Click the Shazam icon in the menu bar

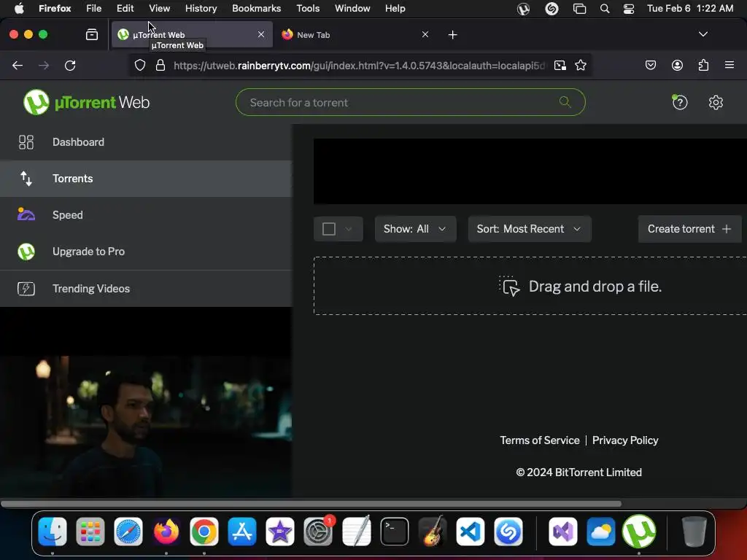pyautogui.click(x=551, y=9)
